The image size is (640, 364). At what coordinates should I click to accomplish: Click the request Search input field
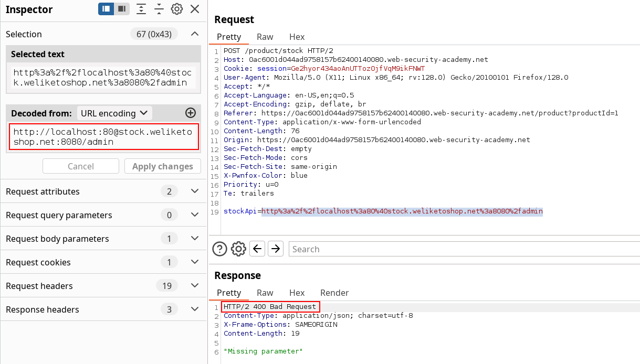click(462, 249)
